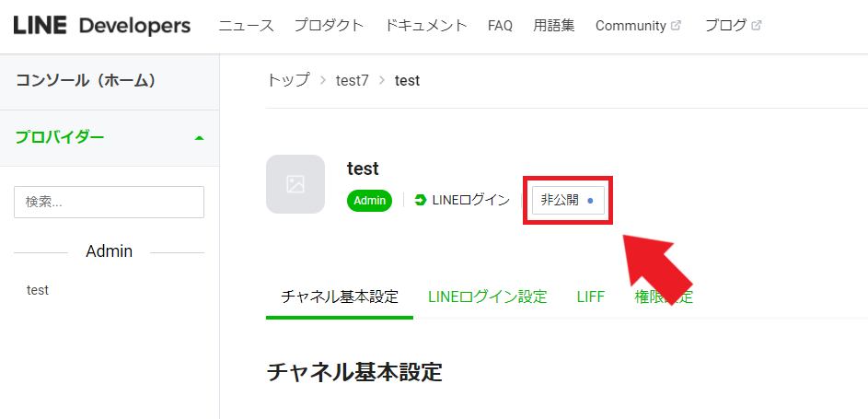Click the LINE Developers logo
868x419 pixels.
(102, 26)
